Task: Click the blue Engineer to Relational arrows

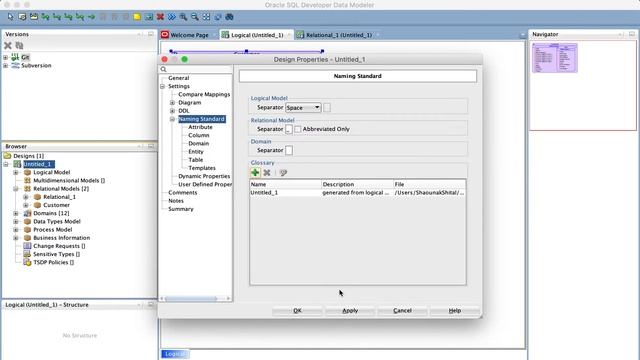Action: 172,17
